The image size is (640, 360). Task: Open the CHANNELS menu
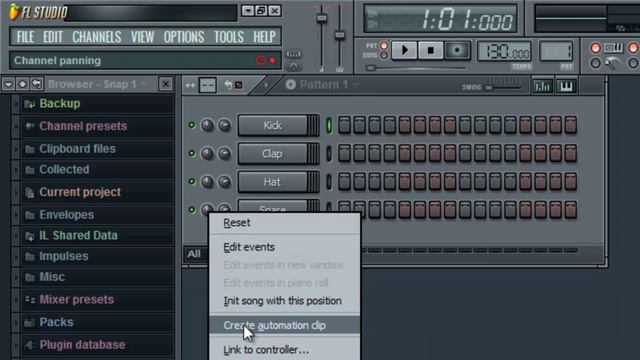[x=97, y=37]
